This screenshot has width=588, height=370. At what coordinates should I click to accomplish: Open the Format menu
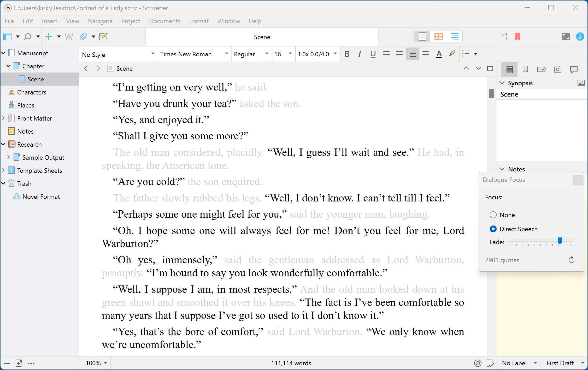point(199,21)
